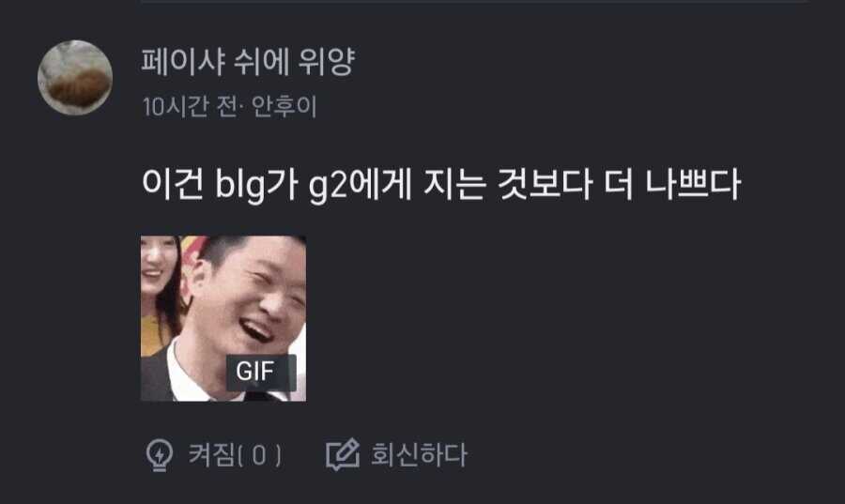
Task: Click the word blg가 in the comment
Action: [x=256, y=185]
